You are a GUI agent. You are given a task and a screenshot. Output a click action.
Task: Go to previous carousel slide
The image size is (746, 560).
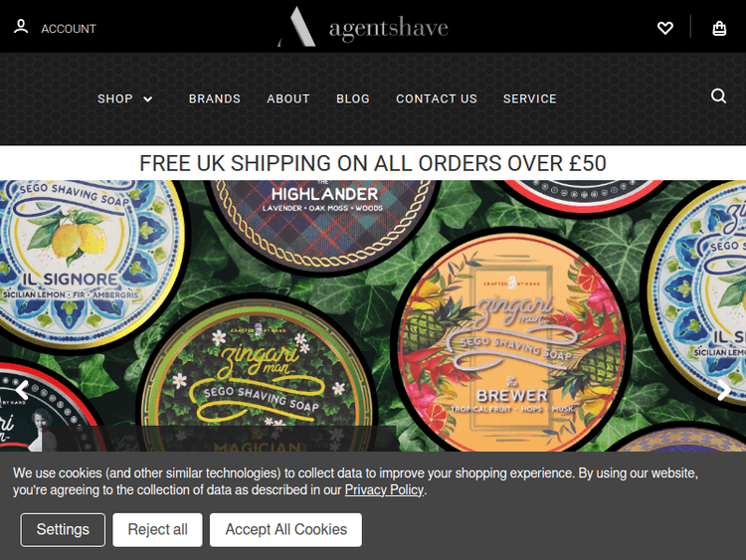click(x=22, y=390)
